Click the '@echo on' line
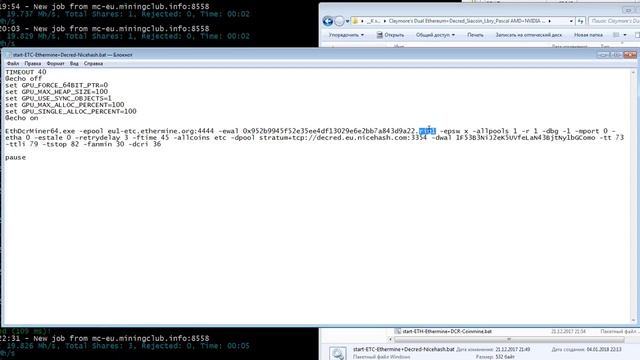Screen dimensions: 640x360 tap(22, 118)
